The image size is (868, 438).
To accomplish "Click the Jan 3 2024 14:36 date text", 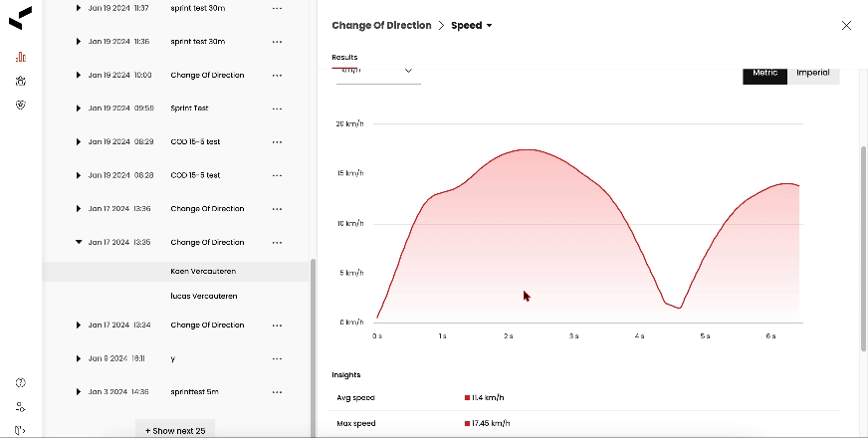I will (118, 391).
